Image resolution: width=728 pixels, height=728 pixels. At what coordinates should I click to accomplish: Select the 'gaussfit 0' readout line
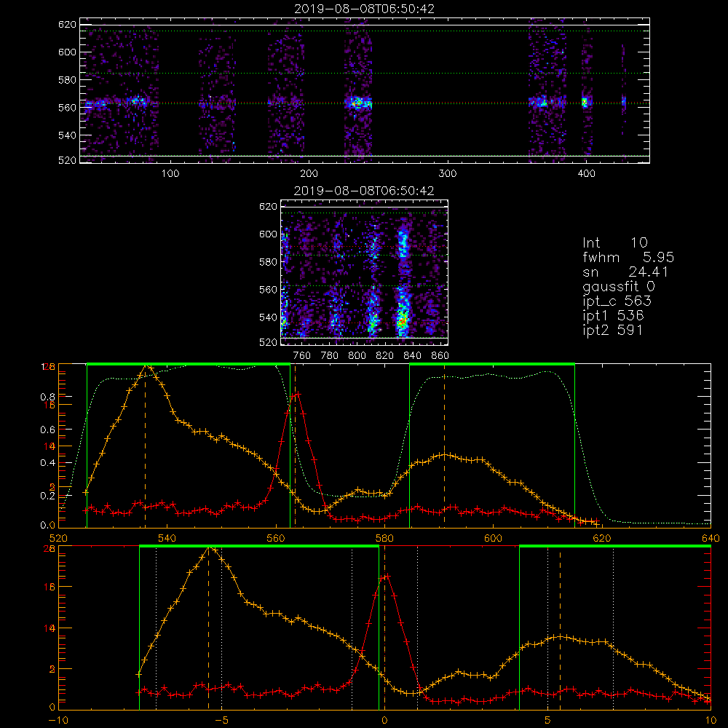(619, 286)
